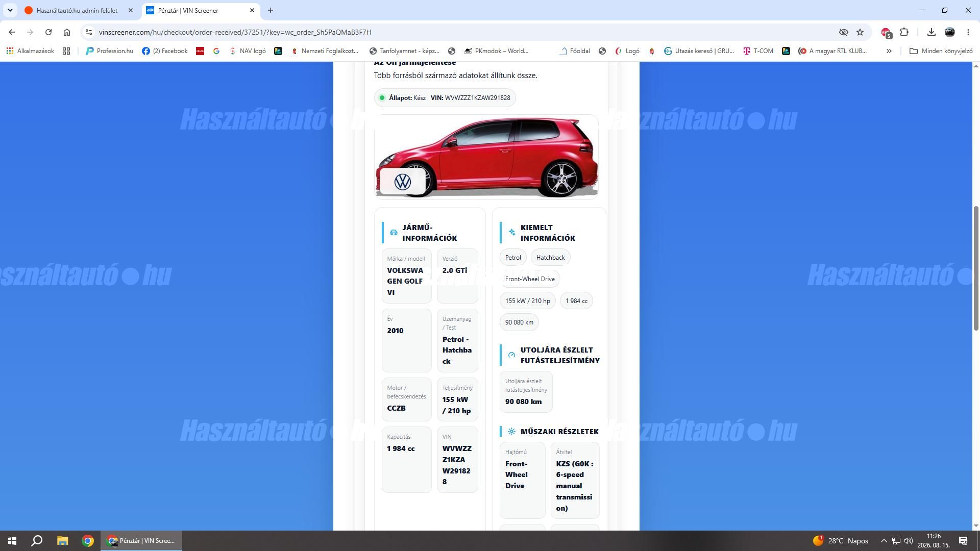This screenshot has width=980, height=551.
Task: Close the Használtautó.hu admin felület tab
Action: coord(130,10)
